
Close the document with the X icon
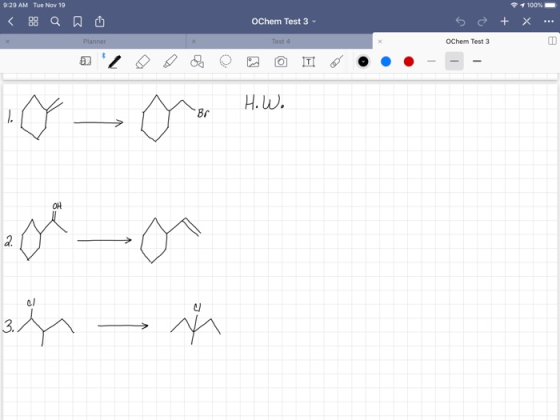526,21
